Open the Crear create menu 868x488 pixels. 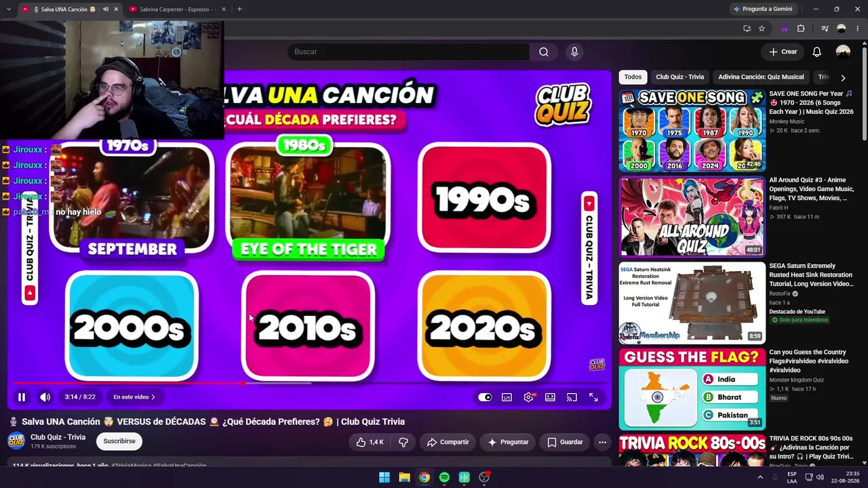pos(783,52)
